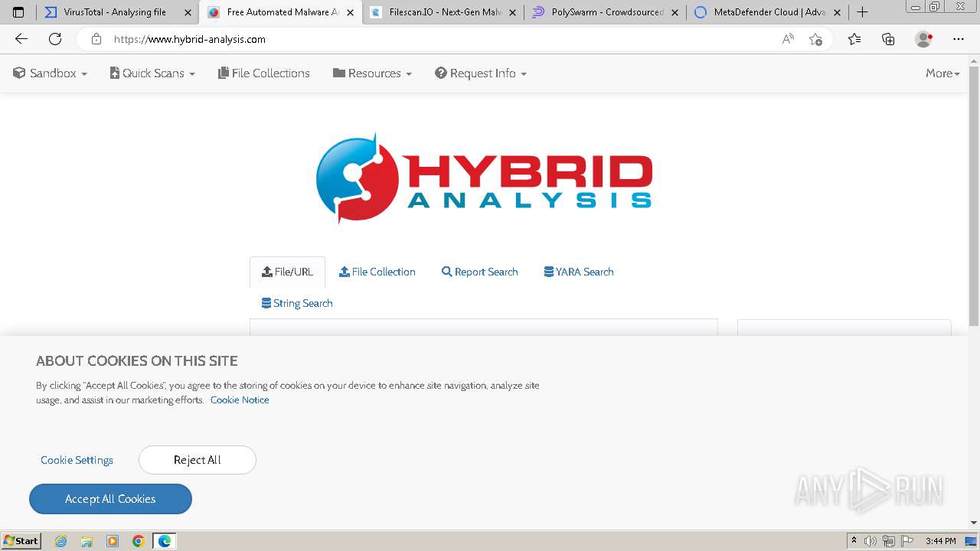View site information lock icon

[96, 39]
